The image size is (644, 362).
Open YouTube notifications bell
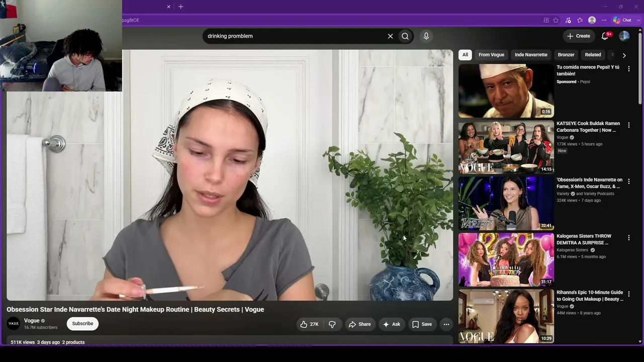606,36
